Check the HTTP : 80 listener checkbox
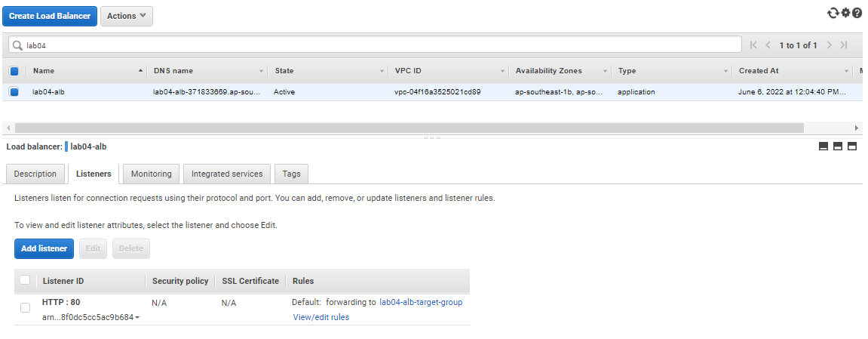868x339 pixels. tap(25, 307)
